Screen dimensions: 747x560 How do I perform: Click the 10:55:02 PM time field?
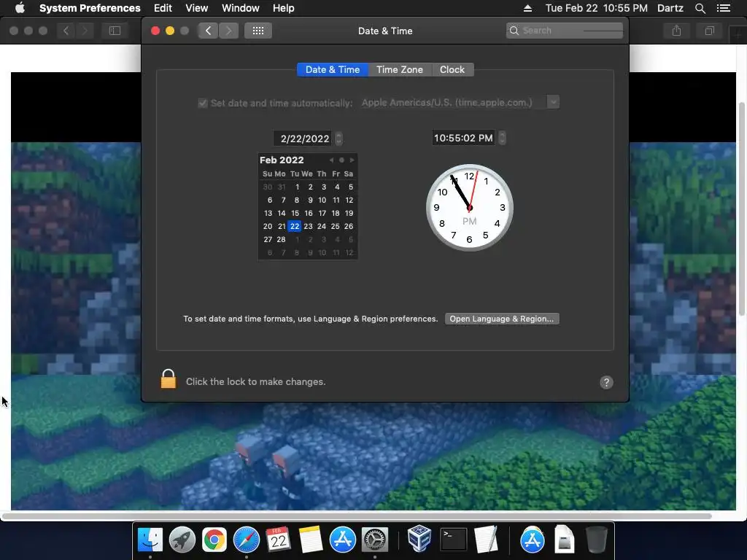click(x=463, y=138)
